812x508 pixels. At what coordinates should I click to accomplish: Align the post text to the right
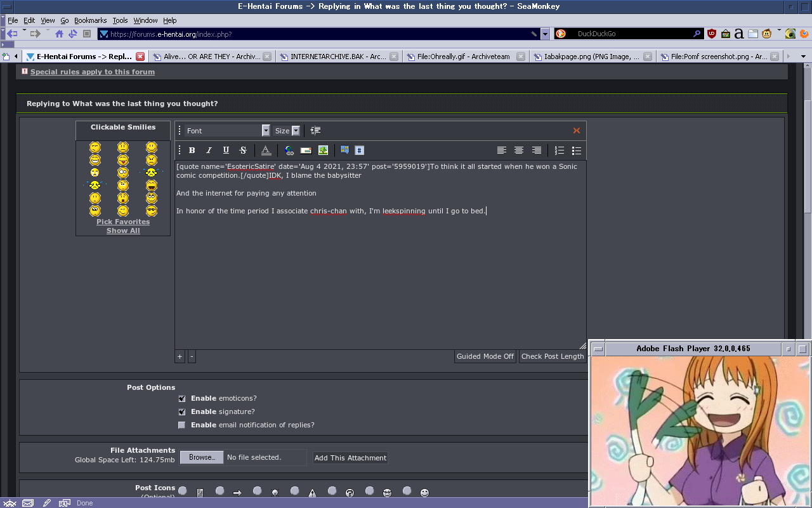click(536, 150)
